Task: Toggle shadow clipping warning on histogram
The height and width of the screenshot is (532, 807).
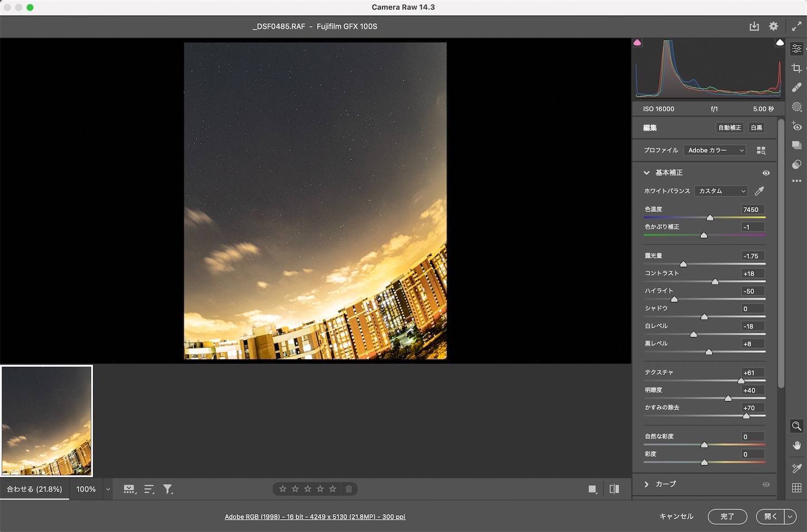Action: (638, 42)
